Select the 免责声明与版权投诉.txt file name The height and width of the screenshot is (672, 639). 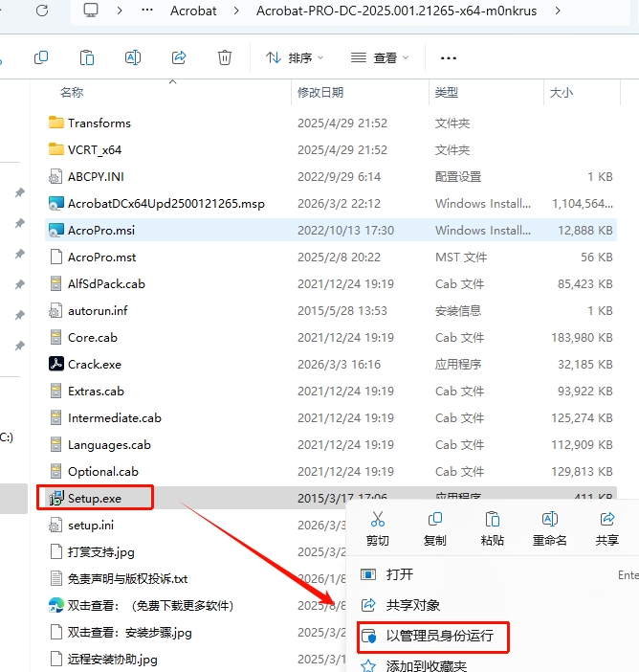(x=127, y=578)
